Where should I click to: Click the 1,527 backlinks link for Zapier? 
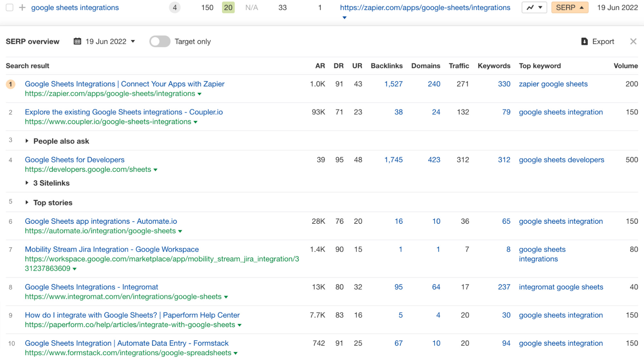393,84
